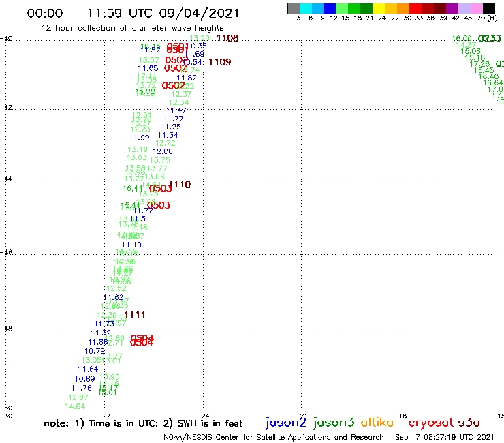Click the green value 12.52

116,288
